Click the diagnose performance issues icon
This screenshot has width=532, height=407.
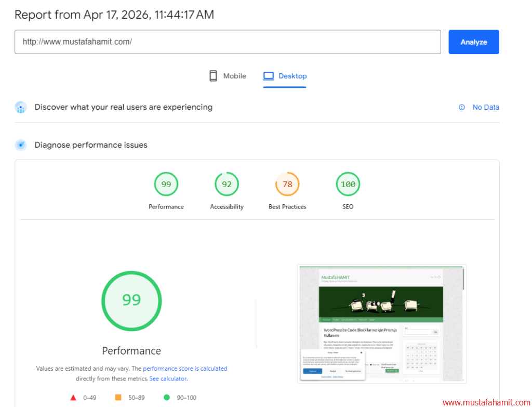coord(21,145)
